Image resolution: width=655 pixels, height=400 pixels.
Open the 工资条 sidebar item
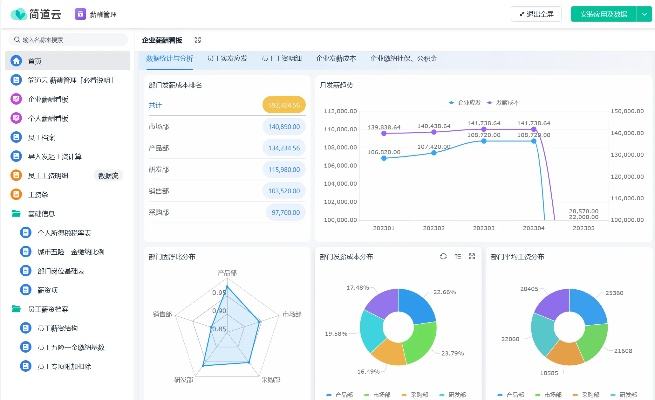coord(40,194)
